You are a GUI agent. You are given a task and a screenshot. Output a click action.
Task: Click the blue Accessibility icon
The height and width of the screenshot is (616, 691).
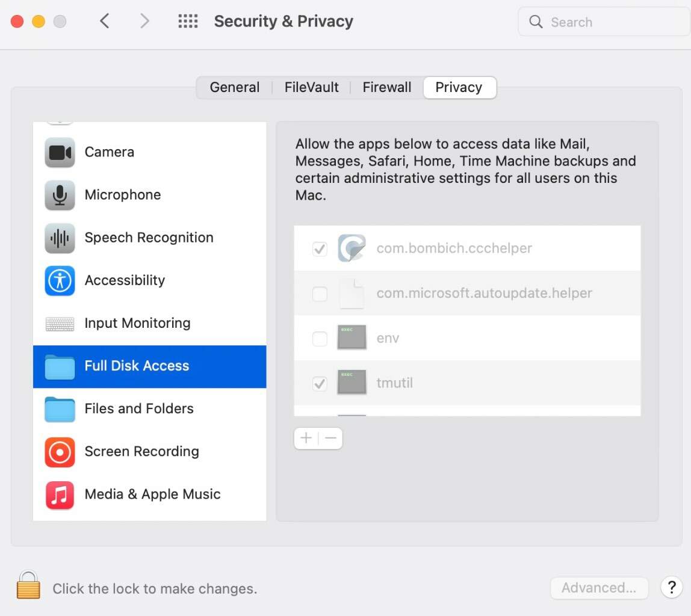pyautogui.click(x=60, y=280)
